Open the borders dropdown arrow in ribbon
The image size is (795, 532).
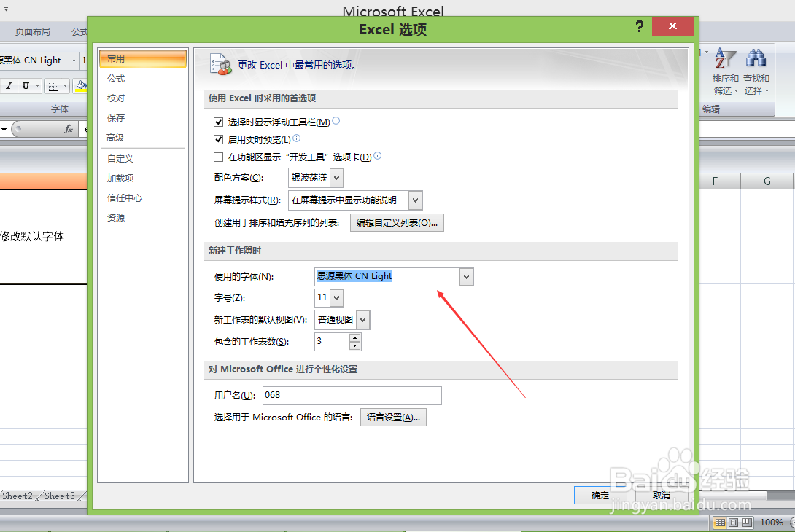tap(65, 86)
